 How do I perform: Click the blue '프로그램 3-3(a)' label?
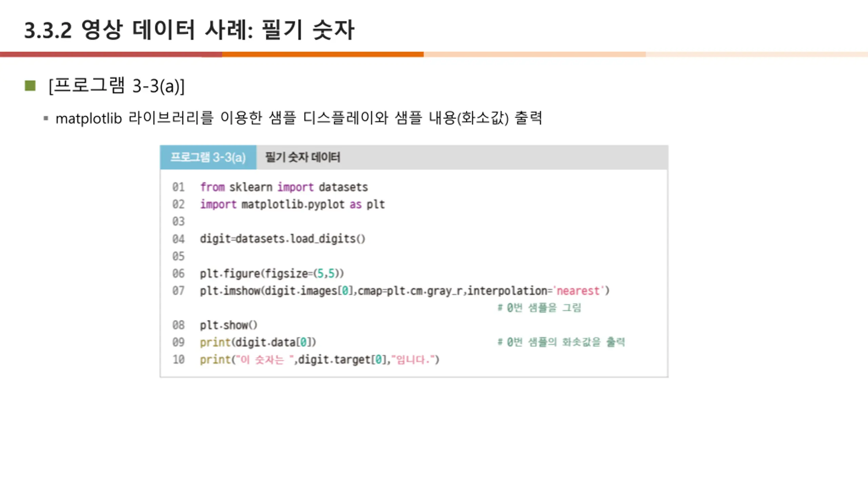pos(208,157)
